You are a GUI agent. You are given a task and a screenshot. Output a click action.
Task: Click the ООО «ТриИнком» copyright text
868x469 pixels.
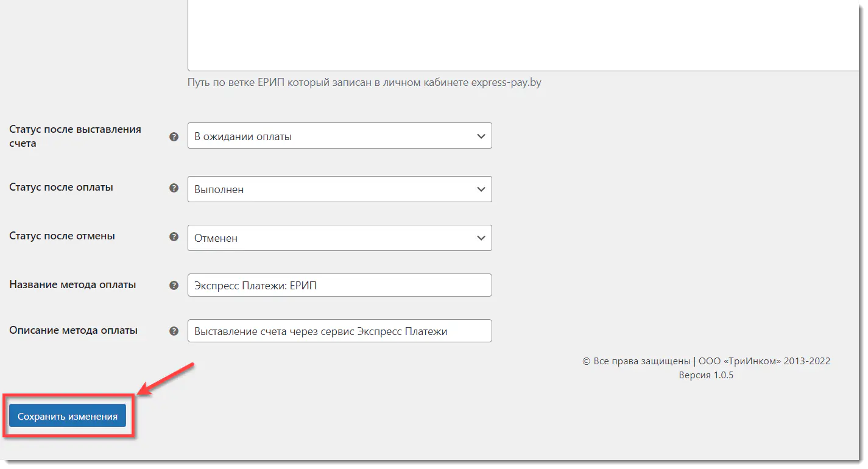(x=706, y=361)
